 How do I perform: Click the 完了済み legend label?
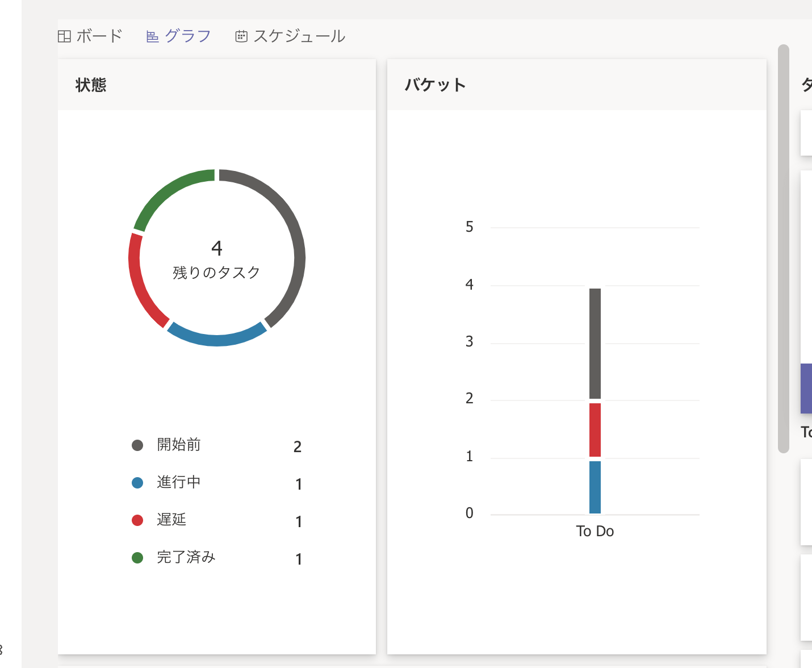[186, 557]
